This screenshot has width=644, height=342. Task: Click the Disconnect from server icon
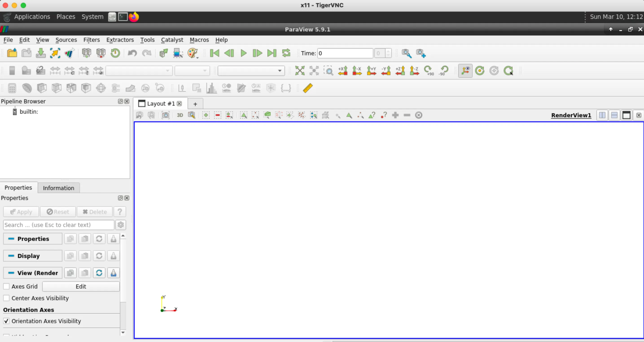101,53
